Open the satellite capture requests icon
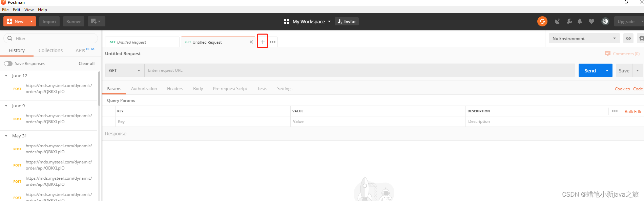 click(x=558, y=21)
